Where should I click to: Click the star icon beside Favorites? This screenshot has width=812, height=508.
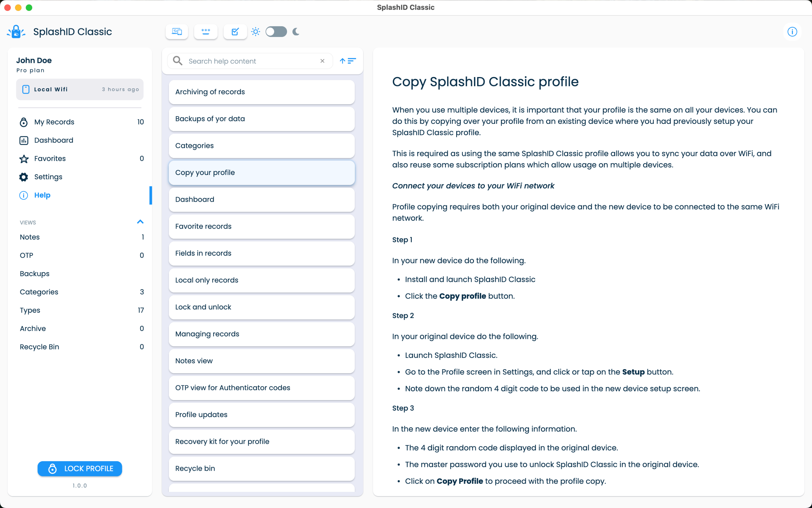[24, 159]
